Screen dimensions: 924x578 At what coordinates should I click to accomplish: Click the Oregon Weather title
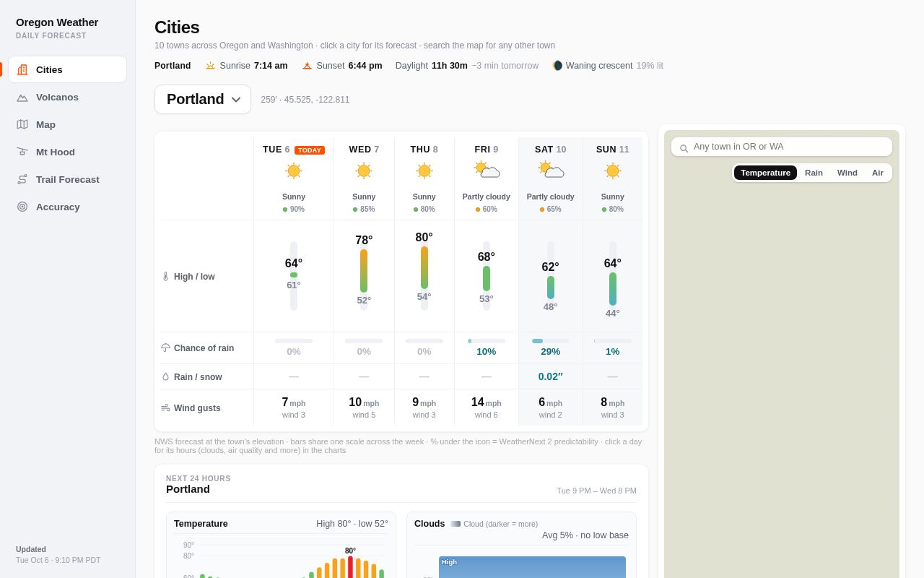pos(57,22)
